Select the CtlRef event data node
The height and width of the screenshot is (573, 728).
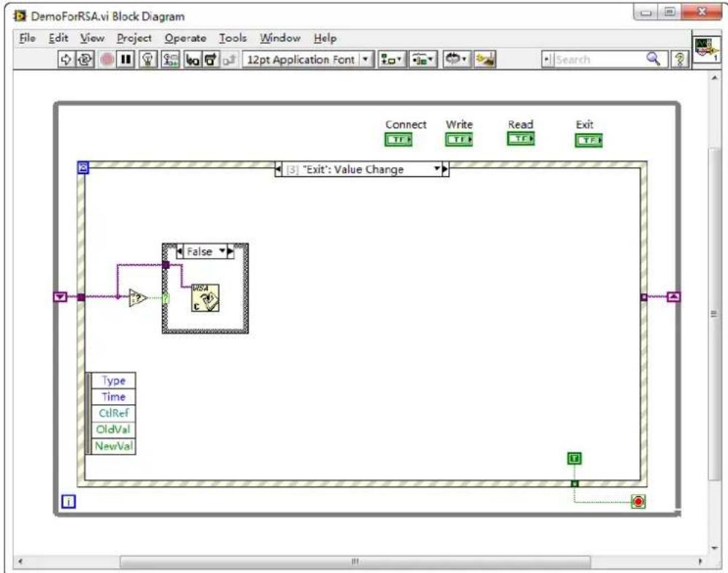coord(113,413)
